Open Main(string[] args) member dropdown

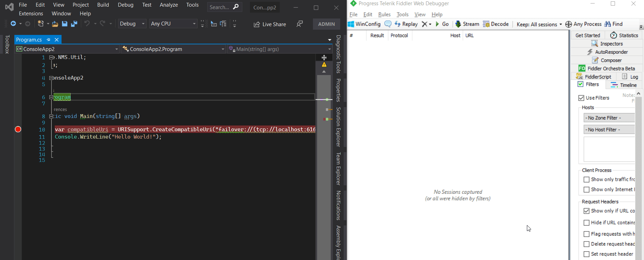(279, 49)
